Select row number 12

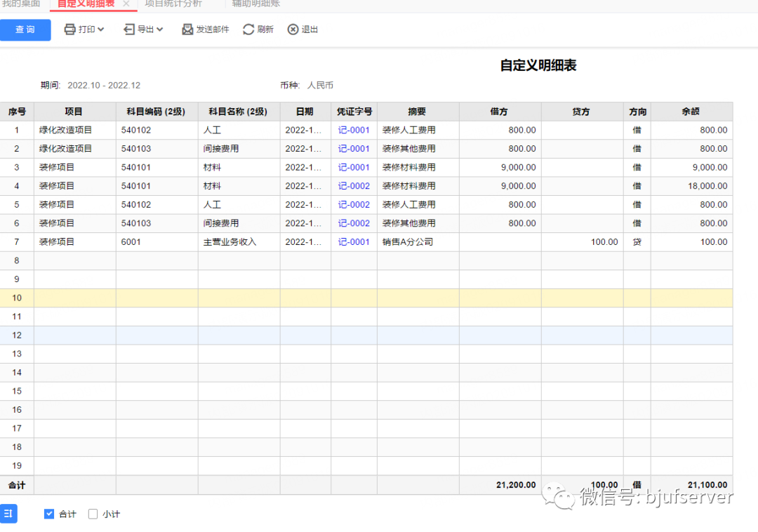(x=17, y=335)
